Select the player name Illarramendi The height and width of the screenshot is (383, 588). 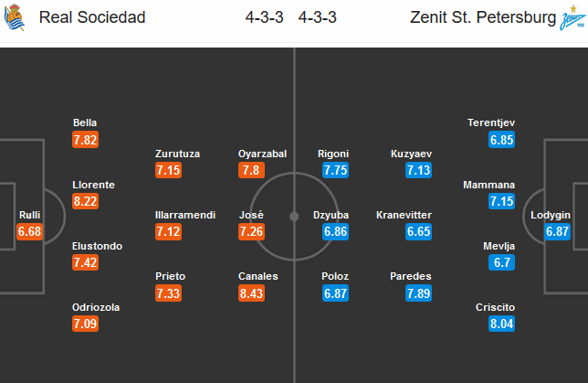pos(185,215)
